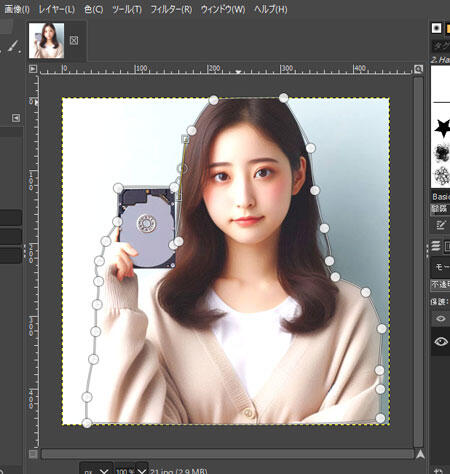Open the navigation preview arrow icon
Image resolution: width=450 pixels, height=474 pixels.
click(x=420, y=454)
